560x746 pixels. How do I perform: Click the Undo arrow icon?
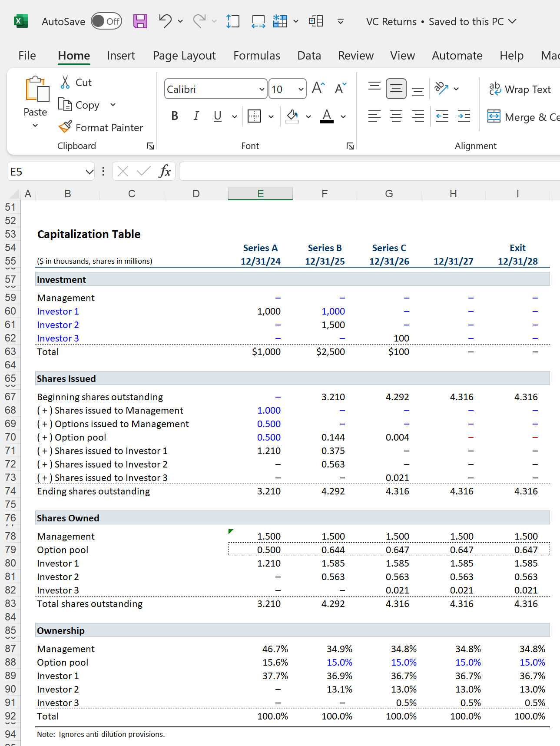165,21
